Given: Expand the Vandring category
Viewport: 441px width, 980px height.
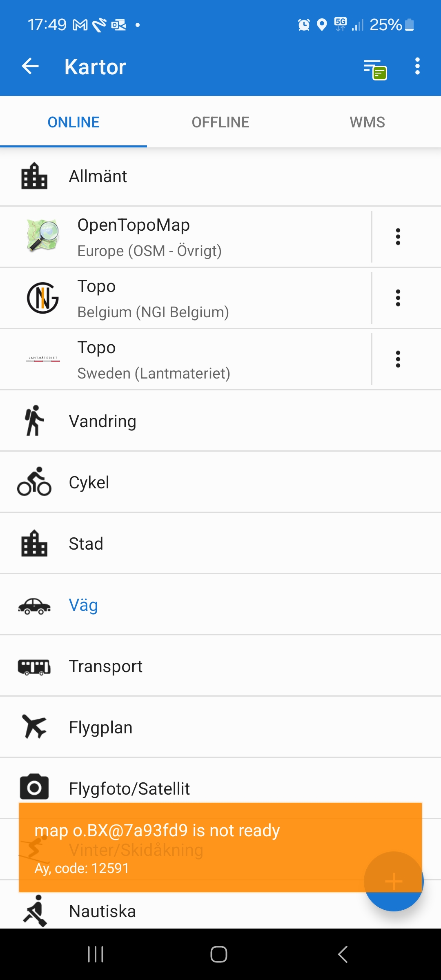Looking at the screenshot, I should pos(220,421).
